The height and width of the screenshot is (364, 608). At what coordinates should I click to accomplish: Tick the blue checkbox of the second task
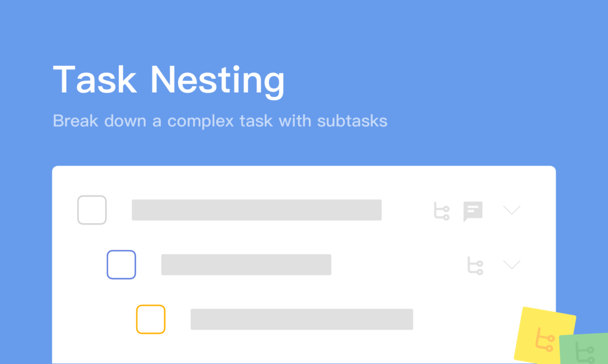pyautogui.click(x=121, y=265)
